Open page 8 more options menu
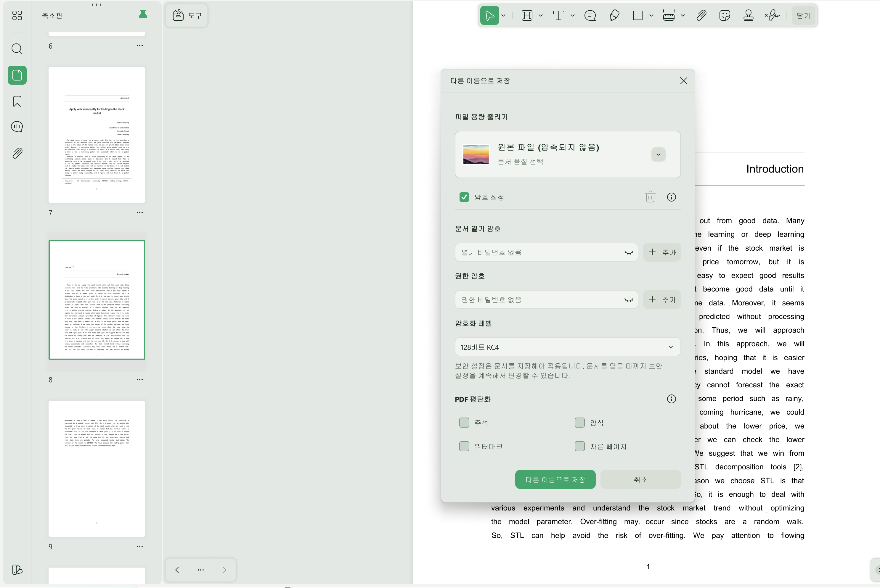The image size is (880, 588). 139,379
